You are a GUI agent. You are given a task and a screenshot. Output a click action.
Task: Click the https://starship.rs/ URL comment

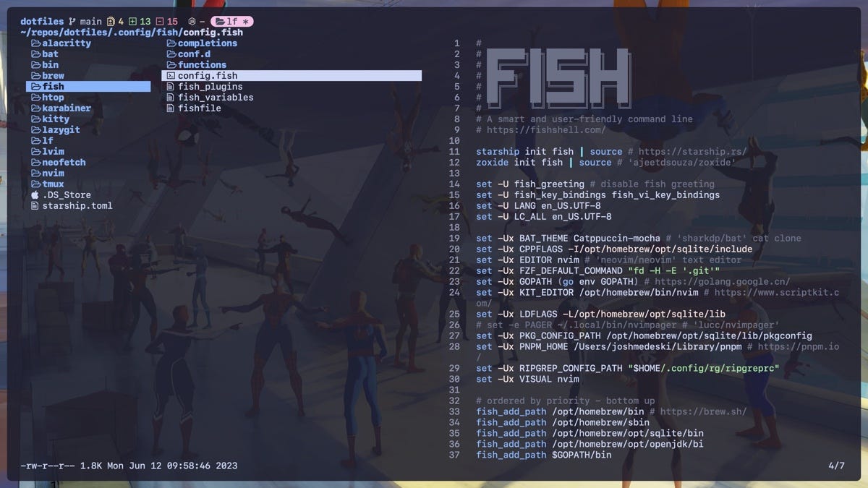coord(692,152)
